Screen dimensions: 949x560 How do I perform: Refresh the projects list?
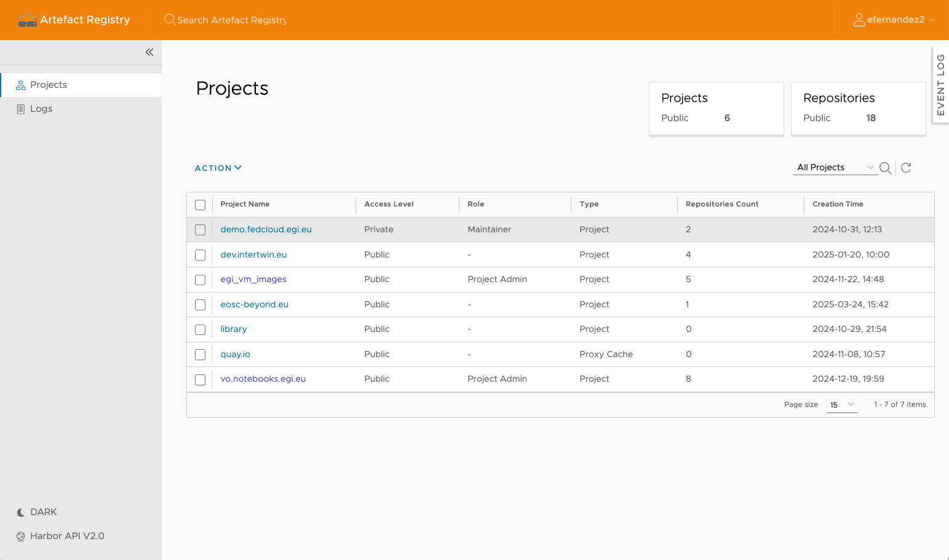[x=906, y=167]
